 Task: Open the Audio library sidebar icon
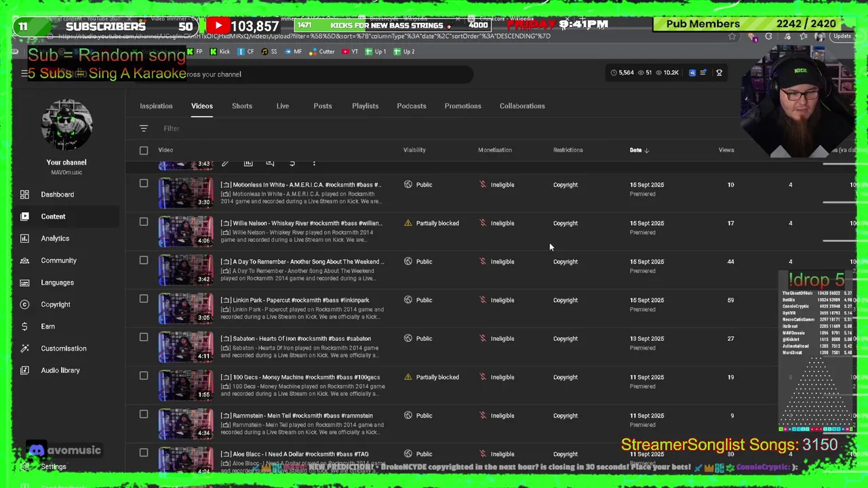pos(24,370)
